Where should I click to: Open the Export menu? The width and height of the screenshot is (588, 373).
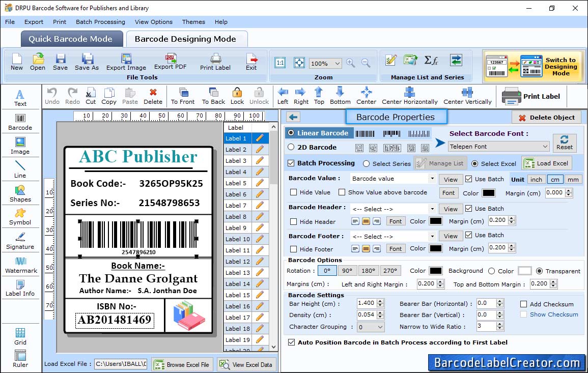34,22
